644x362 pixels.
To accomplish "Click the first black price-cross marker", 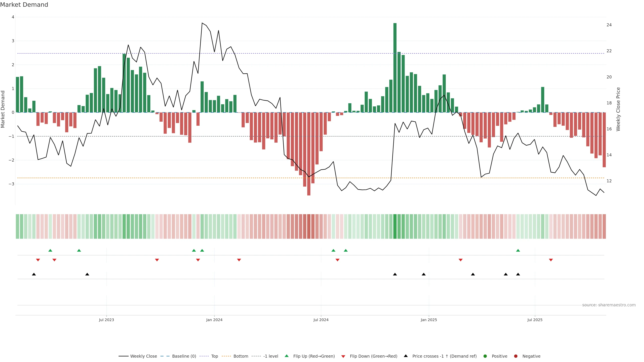I will (34, 274).
